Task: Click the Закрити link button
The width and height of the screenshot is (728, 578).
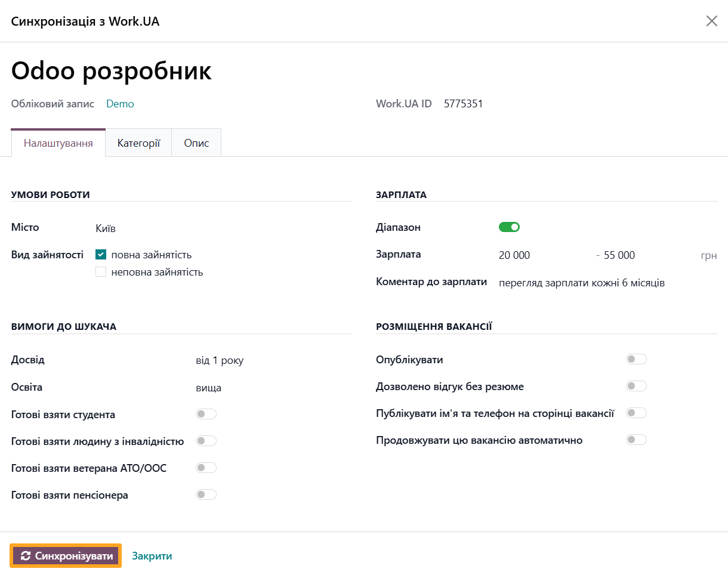Action: 152,556
